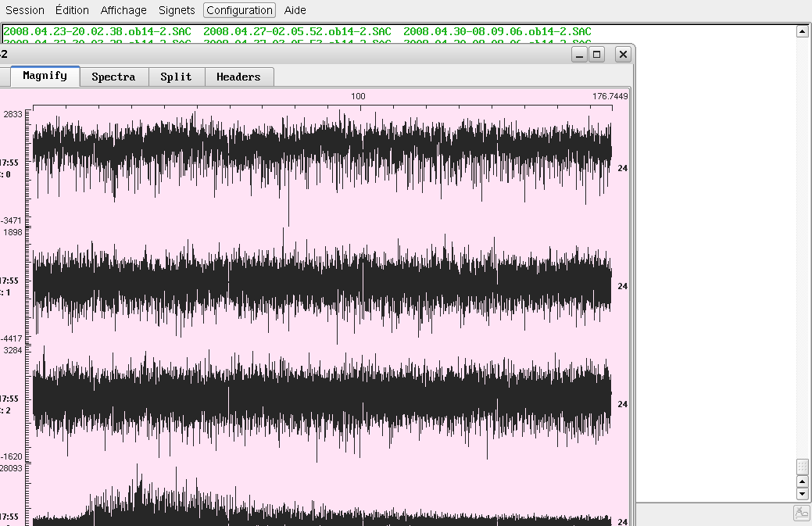The width and height of the screenshot is (812, 526).
Task: Select file 2008.04.30-08.09.06.ob14-2.SAC
Action: click(x=497, y=31)
